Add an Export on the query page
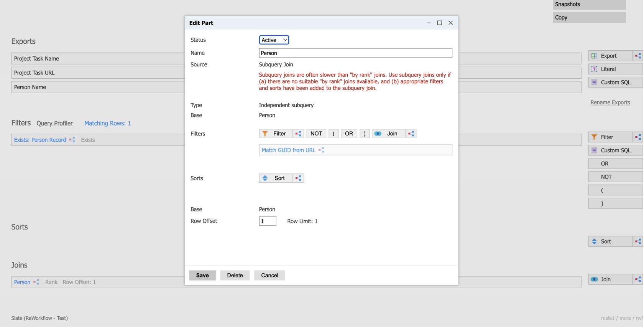The height and width of the screenshot is (327, 644). pyautogui.click(x=610, y=56)
